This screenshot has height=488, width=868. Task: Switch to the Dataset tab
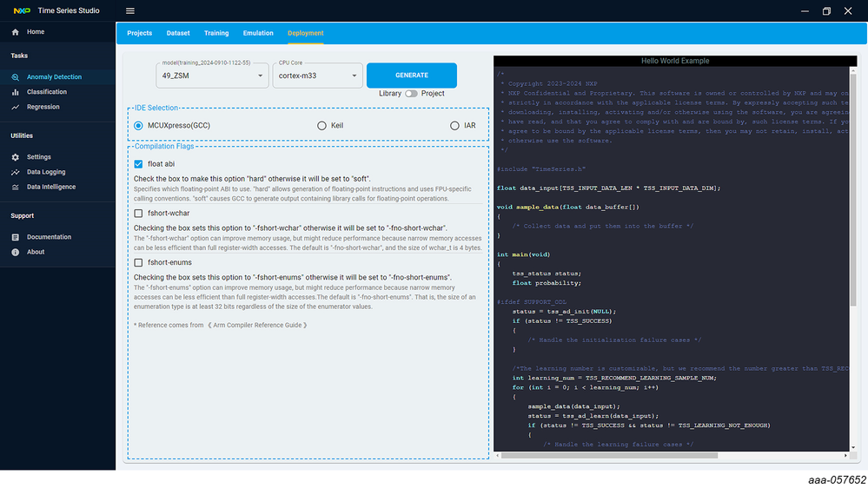coord(178,33)
